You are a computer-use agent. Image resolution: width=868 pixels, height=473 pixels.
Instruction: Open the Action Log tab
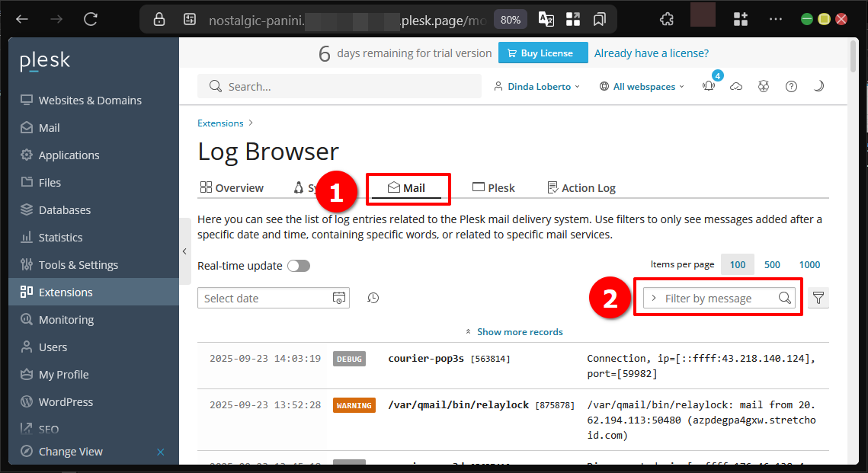[581, 187]
